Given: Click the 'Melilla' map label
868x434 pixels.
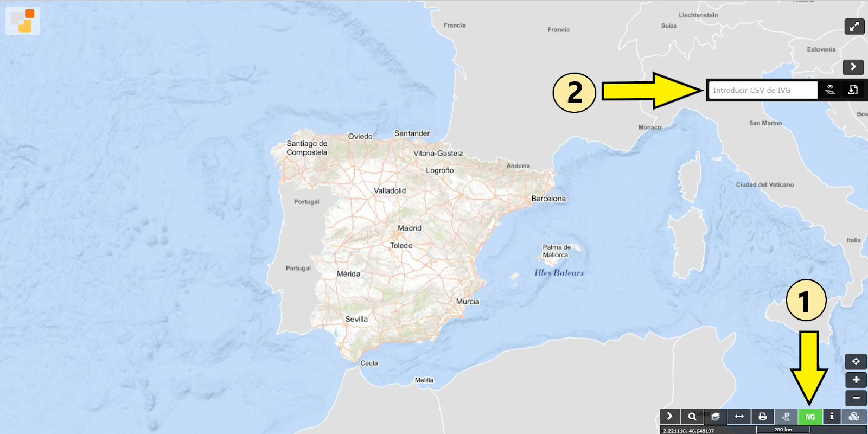Looking at the screenshot, I should pos(424,380).
